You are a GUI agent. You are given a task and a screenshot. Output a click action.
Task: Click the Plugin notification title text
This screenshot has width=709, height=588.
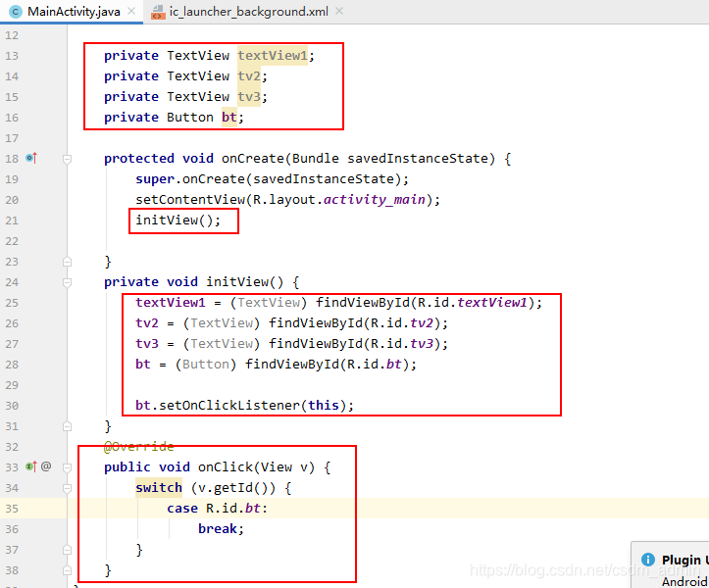point(684,560)
